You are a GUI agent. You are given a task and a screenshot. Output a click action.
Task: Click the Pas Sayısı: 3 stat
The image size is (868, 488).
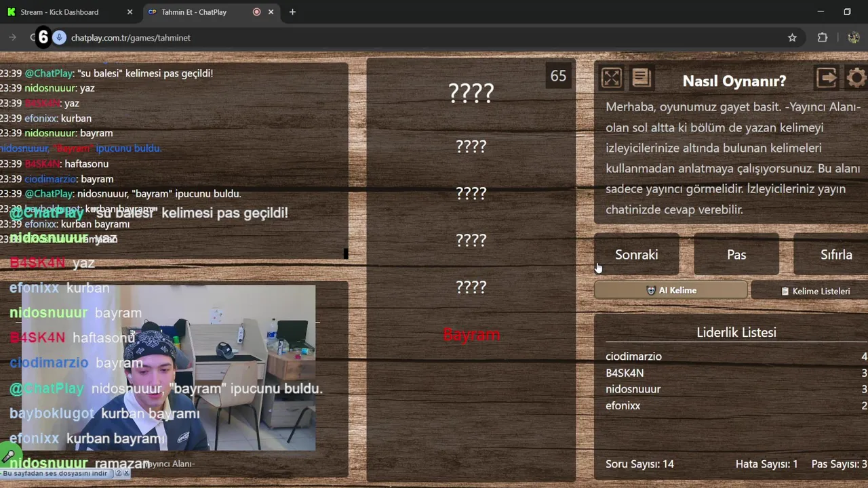pyautogui.click(x=840, y=464)
